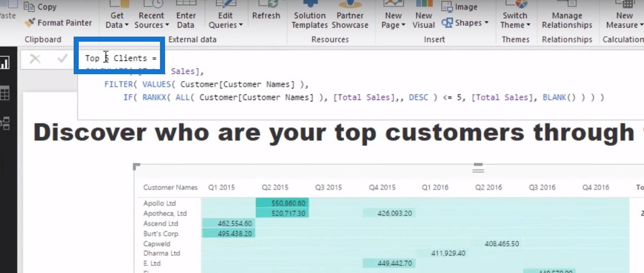Click the report title text box
This screenshot has height=273, width=644.
335,133
